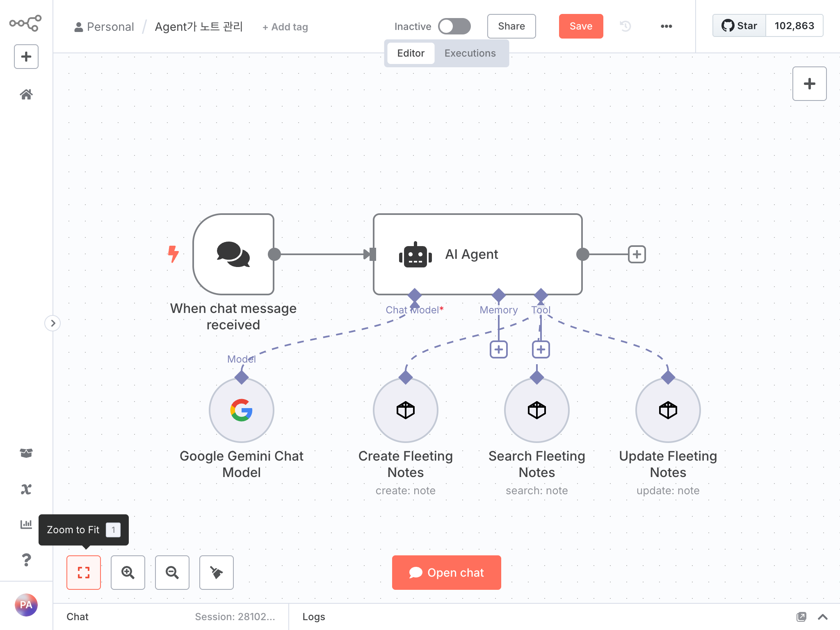Image resolution: width=840 pixels, height=630 pixels.
Task: Open the templates box icon in the sidebar
Action: pos(26,453)
